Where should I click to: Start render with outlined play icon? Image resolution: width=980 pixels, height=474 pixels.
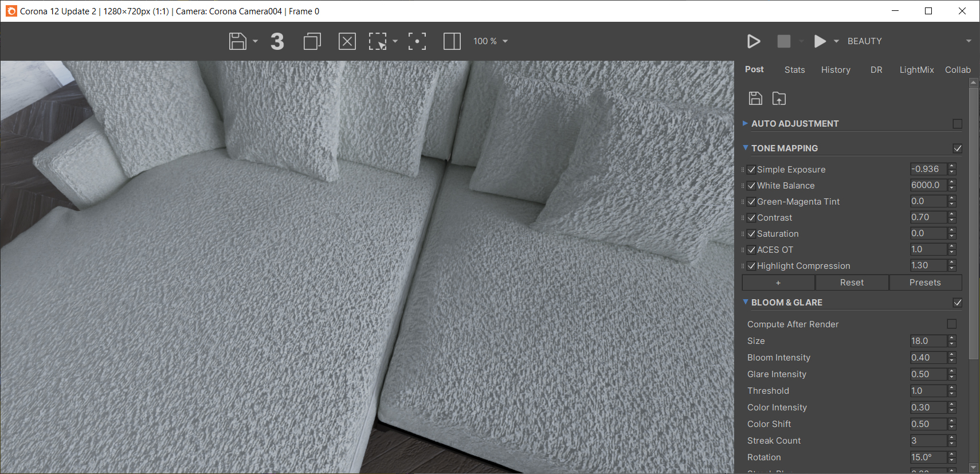point(754,41)
